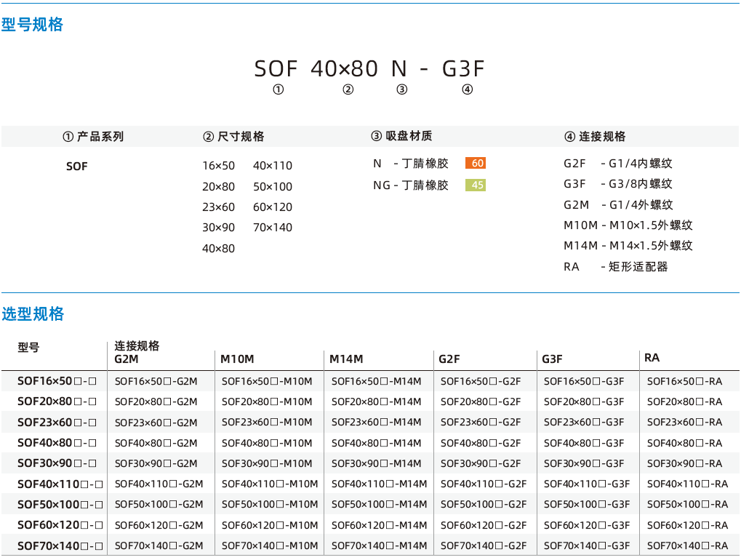The width and height of the screenshot is (741, 560).
Task: Click connection spec 'M14M - M14×1.5外螺纹'
Action: (628, 245)
